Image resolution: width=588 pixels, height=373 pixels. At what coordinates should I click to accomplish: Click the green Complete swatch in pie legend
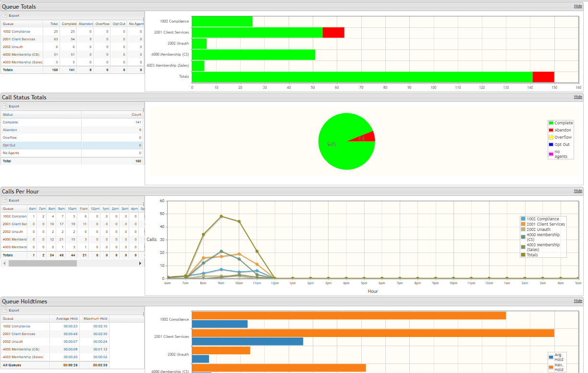pyautogui.click(x=551, y=123)
